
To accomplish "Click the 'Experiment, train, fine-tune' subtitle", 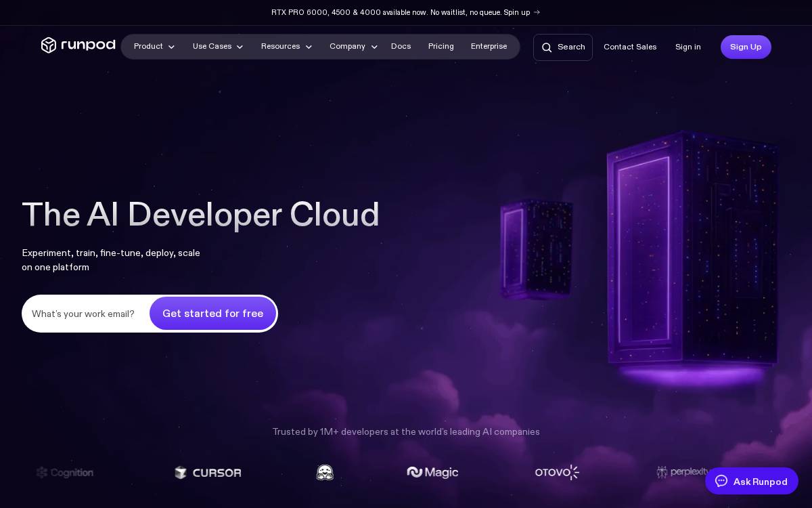I will click(111, 260).
